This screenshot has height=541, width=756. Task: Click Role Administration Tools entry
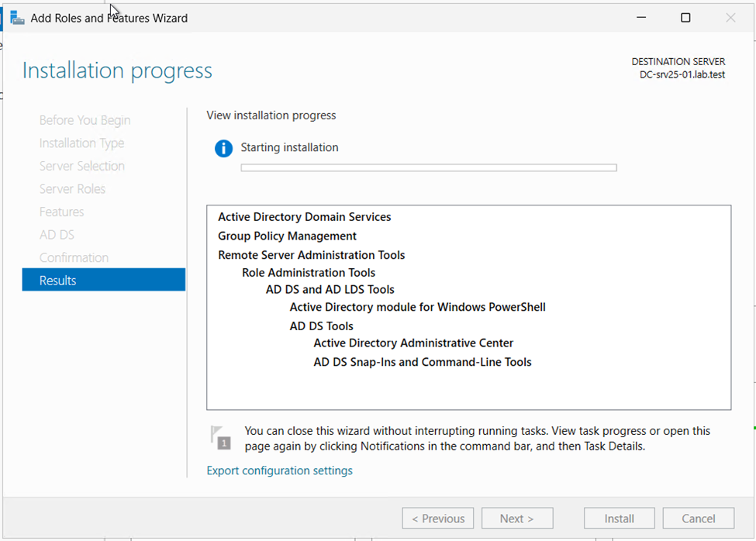coord(309,273)
